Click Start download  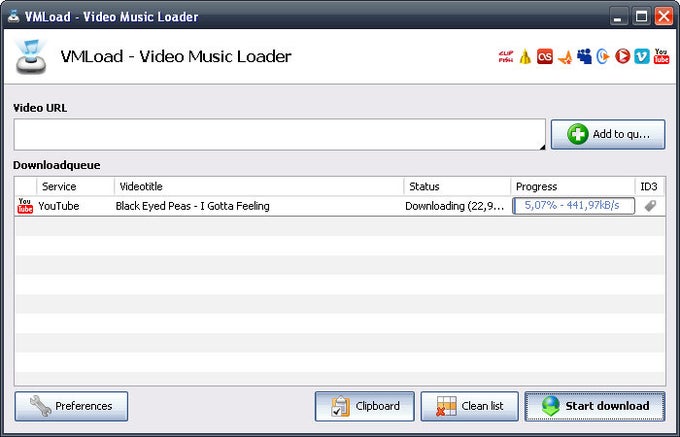(x=595, y=406)
